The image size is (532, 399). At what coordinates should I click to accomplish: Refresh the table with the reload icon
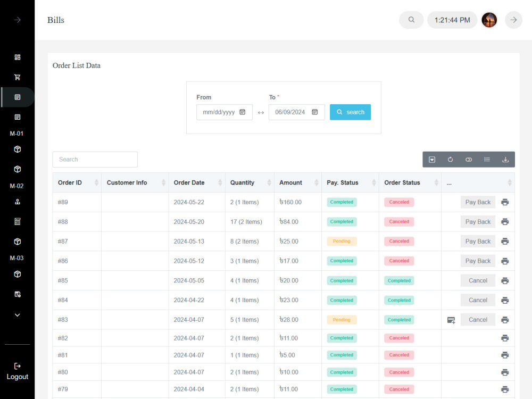450,160
